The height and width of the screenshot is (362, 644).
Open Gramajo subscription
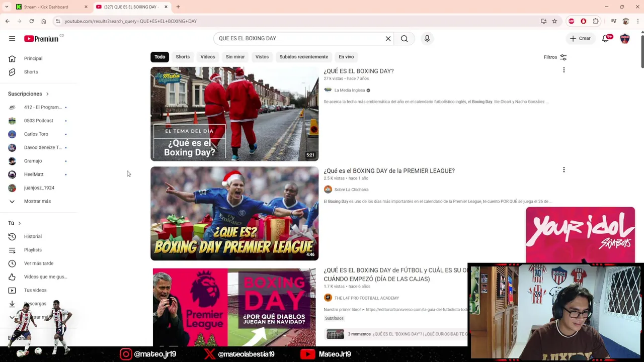(38, 161)
